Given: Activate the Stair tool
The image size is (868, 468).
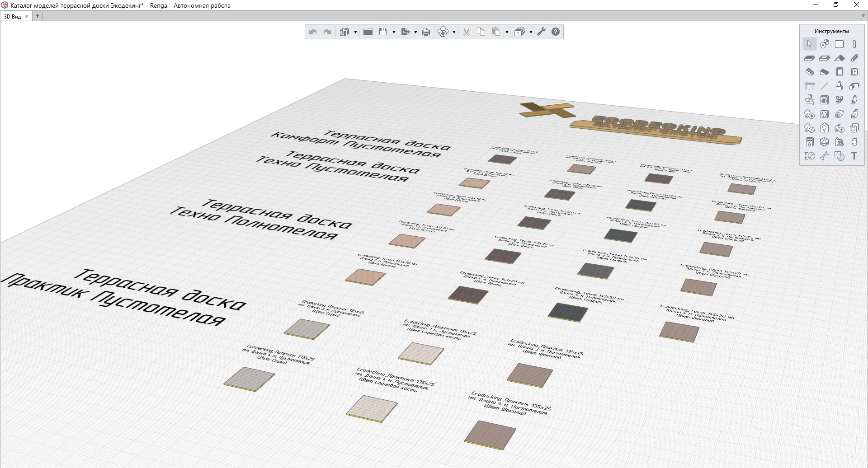Looking at the screenshot, I should 810,72.
